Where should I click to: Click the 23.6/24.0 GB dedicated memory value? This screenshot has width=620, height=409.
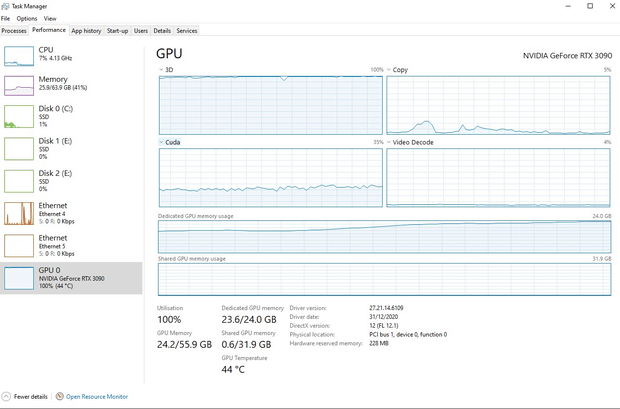click(249, 319)
